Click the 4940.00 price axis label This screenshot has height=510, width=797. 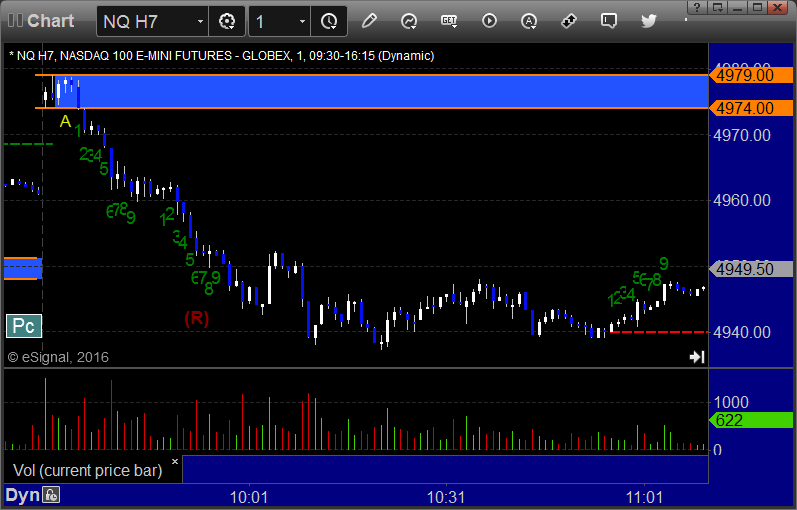coord(742,332)
